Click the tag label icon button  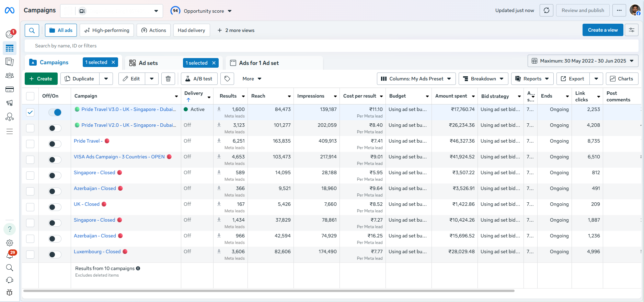227,79
